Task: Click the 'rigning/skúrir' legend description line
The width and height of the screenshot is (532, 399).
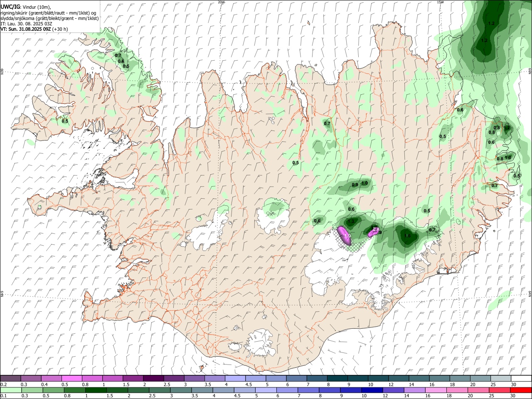Action: click(48, 13)
